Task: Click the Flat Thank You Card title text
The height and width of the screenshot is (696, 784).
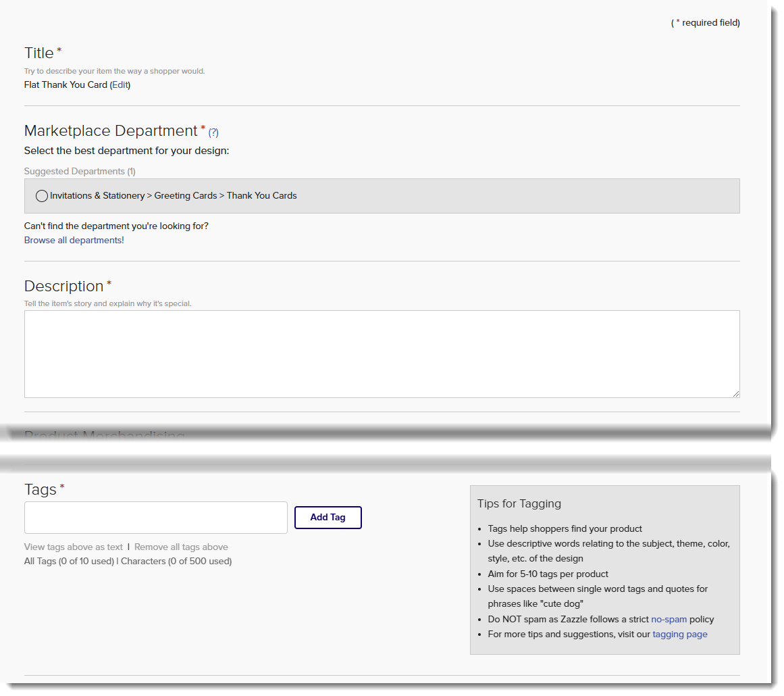Action: (x=66, y=85)
